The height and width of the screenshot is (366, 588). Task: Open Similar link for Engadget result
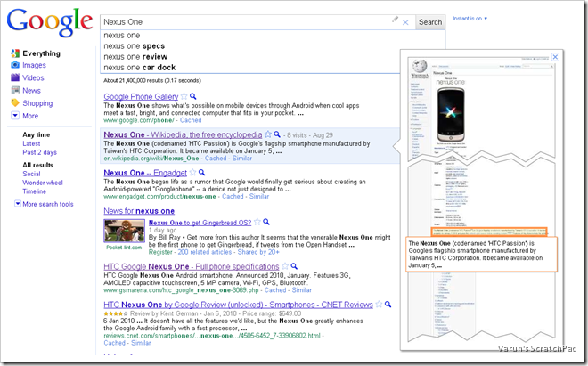tap(259, 197)
